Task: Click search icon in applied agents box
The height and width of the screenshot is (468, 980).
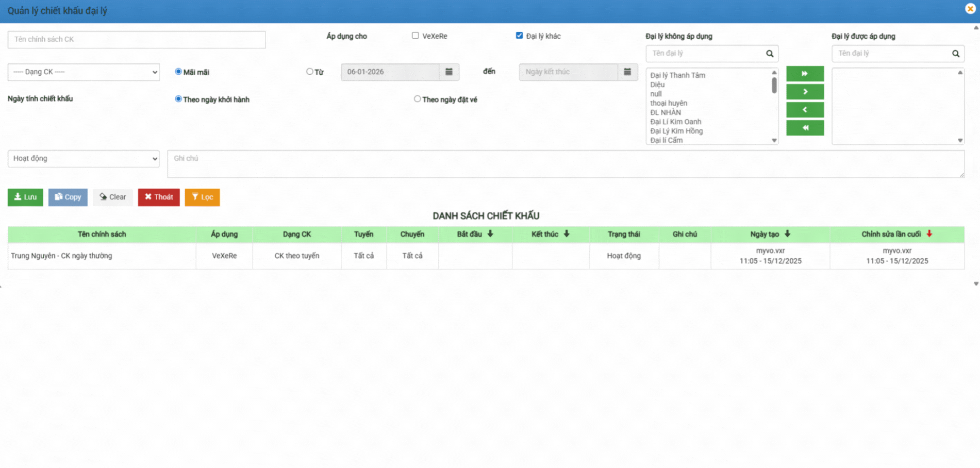Action: [955, 54]
